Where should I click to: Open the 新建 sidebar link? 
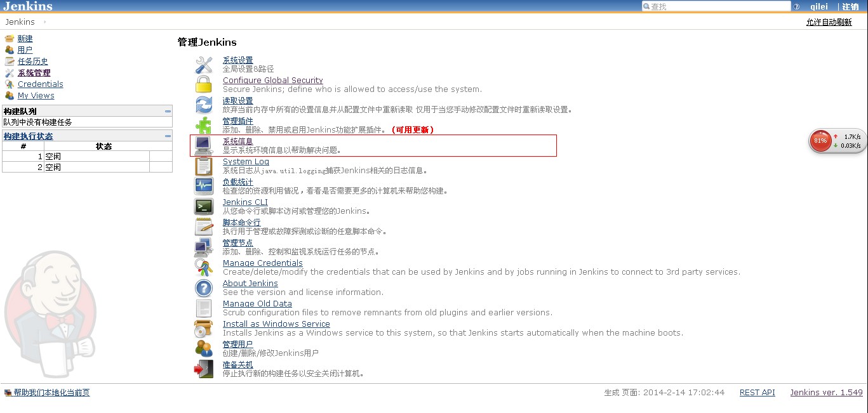[x=25, y=39]
